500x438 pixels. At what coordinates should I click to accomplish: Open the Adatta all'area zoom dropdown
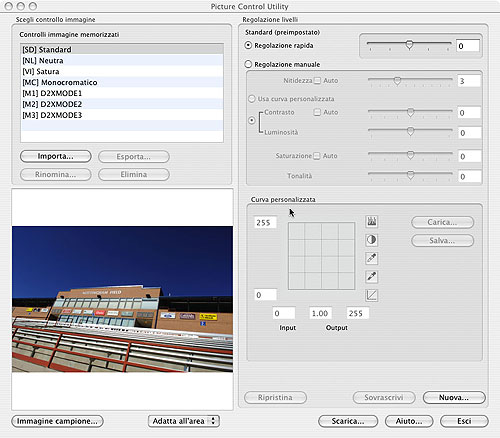[184, 421]
